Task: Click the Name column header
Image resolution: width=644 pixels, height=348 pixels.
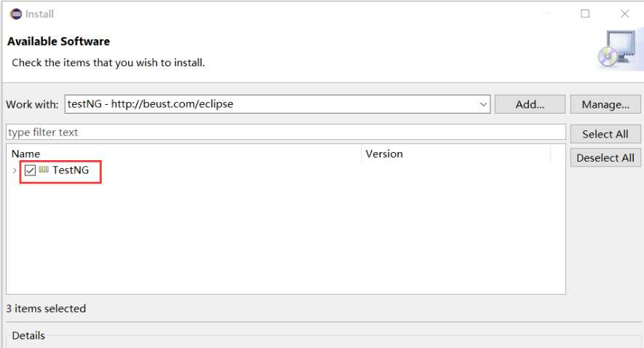Action: [x=184, y=154]
